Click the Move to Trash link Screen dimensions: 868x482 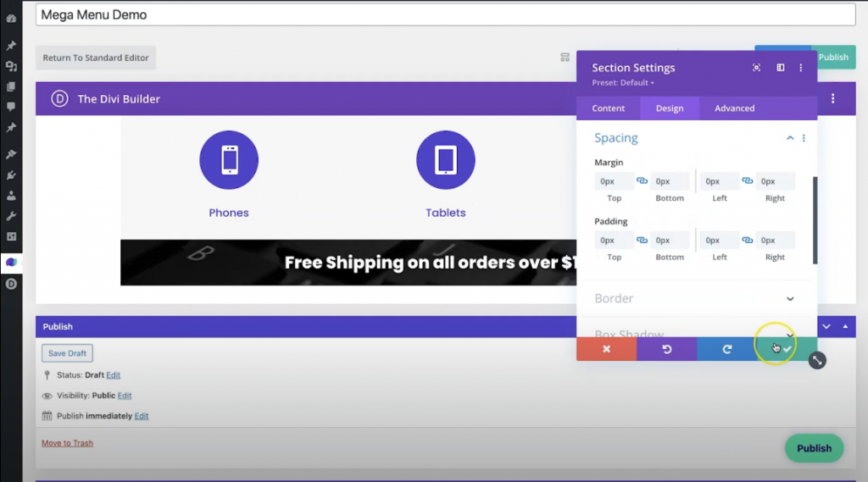click(x=68, y=443)
